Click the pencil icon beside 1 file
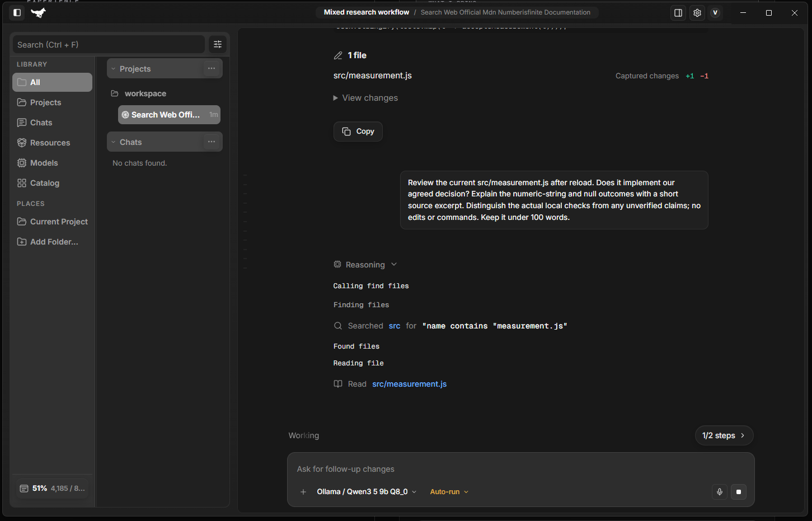Screen dimensions: 812x521 (338, 55)
